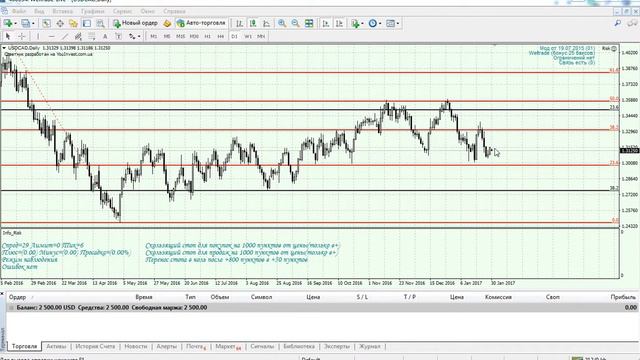Switch to the Новости tab

(136, 346)
